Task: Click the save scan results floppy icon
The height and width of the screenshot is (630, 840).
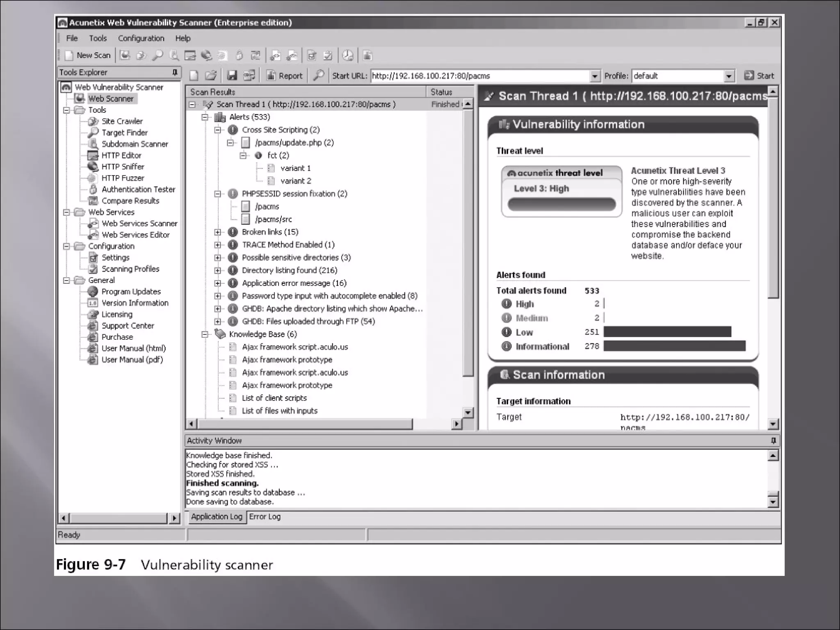Action: click(x=232, y=75)
